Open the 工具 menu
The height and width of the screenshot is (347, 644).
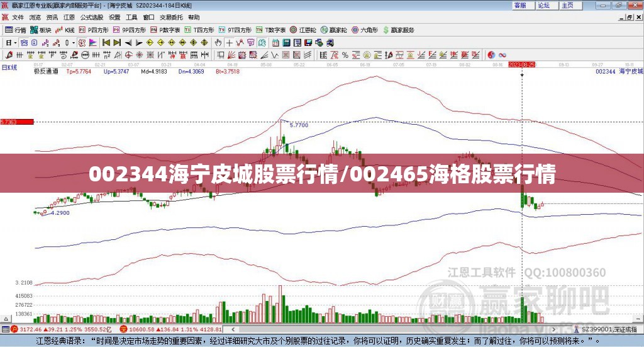pyautogui.click(x=131, y=17)
